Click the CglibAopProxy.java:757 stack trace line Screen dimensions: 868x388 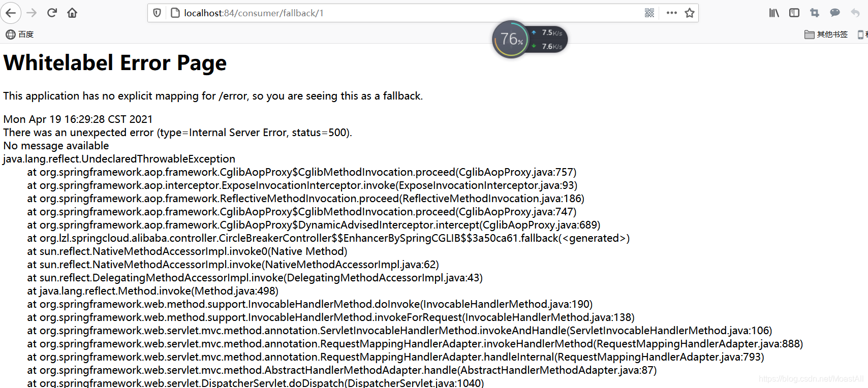302,172
